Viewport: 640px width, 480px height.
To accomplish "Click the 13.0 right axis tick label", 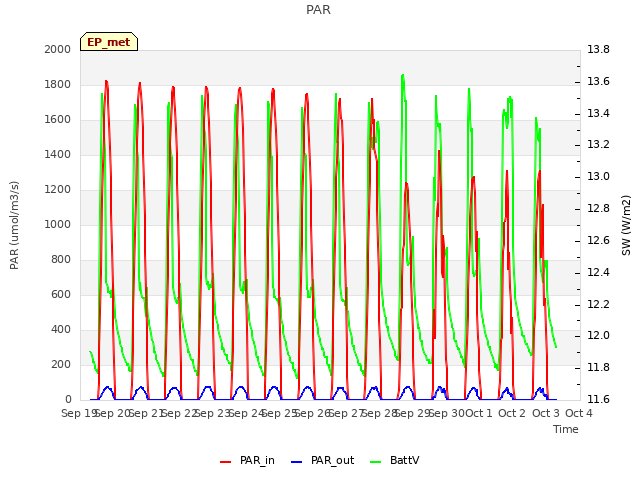I will (598, 177).
